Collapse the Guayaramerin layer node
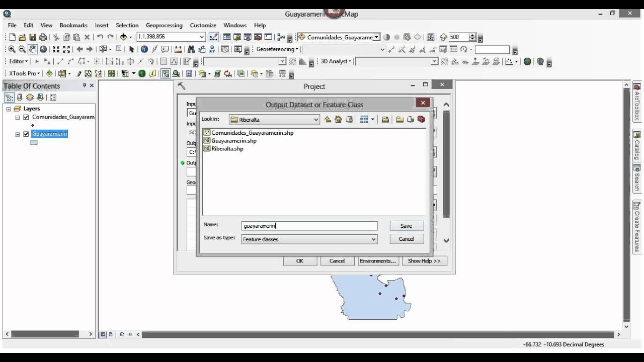 18,134
